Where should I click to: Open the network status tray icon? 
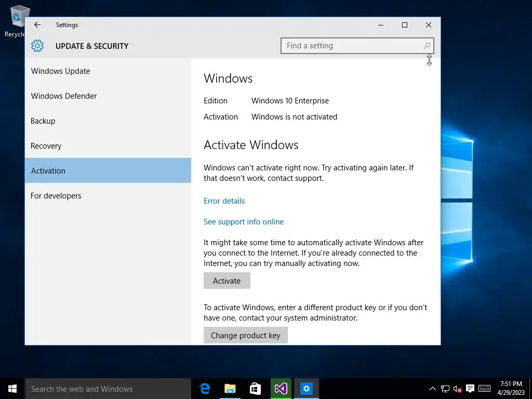coord(445,389)
